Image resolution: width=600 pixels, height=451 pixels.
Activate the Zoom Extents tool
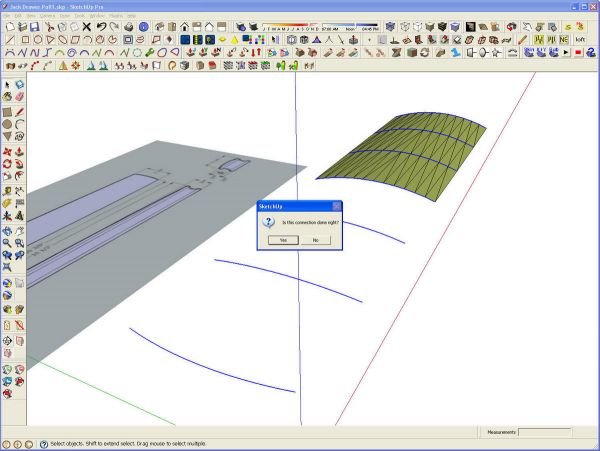coord(7,267)
